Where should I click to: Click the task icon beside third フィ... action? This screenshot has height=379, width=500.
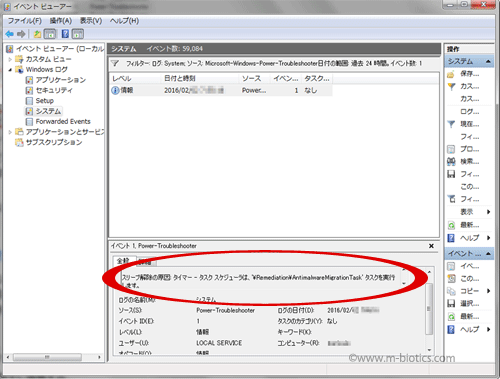pos(451,199)
